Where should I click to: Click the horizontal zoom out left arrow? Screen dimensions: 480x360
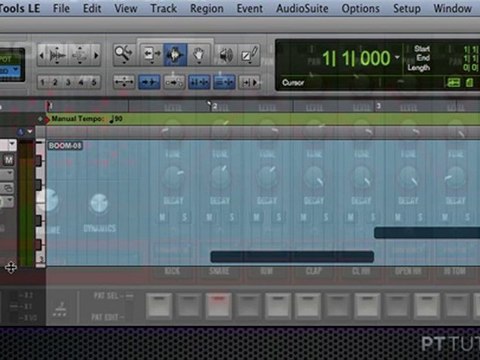[x=41, y=55]
